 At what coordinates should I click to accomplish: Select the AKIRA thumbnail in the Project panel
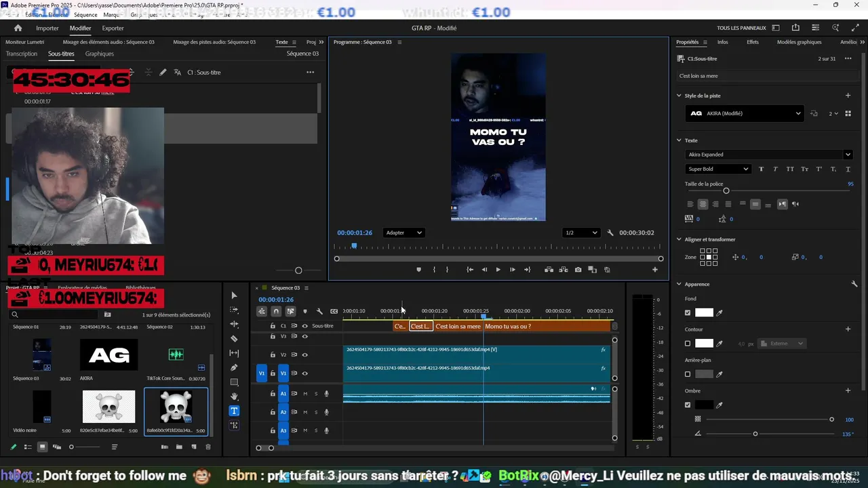pyautogui.click(x=109, y=355)
